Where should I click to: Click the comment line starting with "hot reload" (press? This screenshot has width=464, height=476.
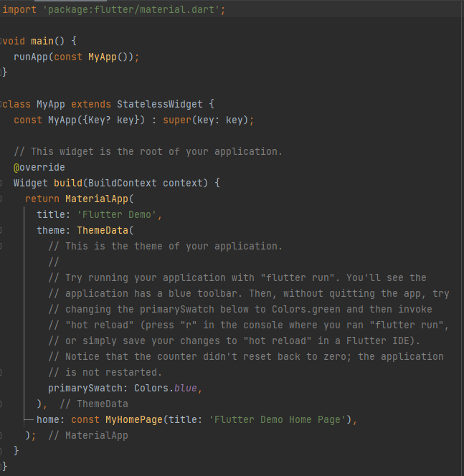[249, 325]
